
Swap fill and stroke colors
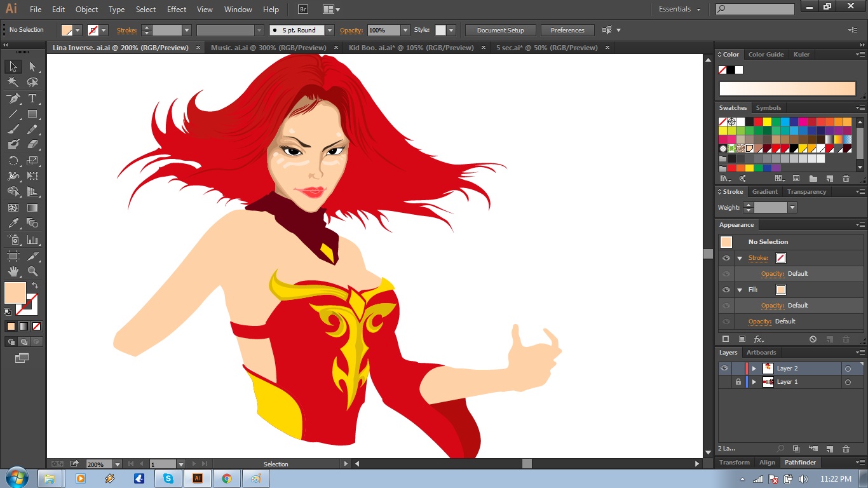35,286
